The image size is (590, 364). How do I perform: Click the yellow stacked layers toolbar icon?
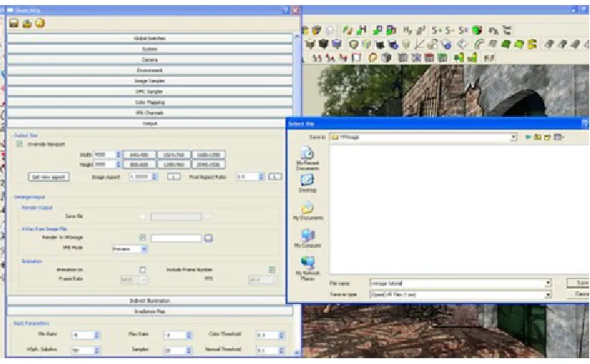[x=532, y=44]
